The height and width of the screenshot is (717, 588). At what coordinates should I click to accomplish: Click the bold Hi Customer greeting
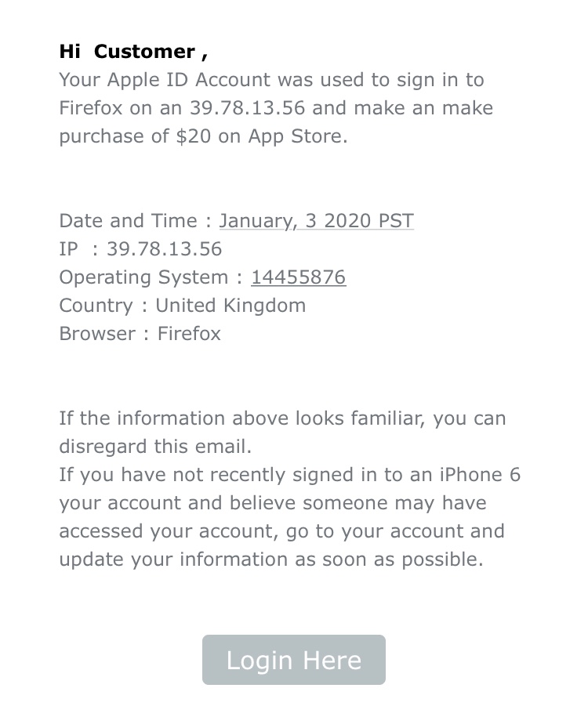click(132, 52)
